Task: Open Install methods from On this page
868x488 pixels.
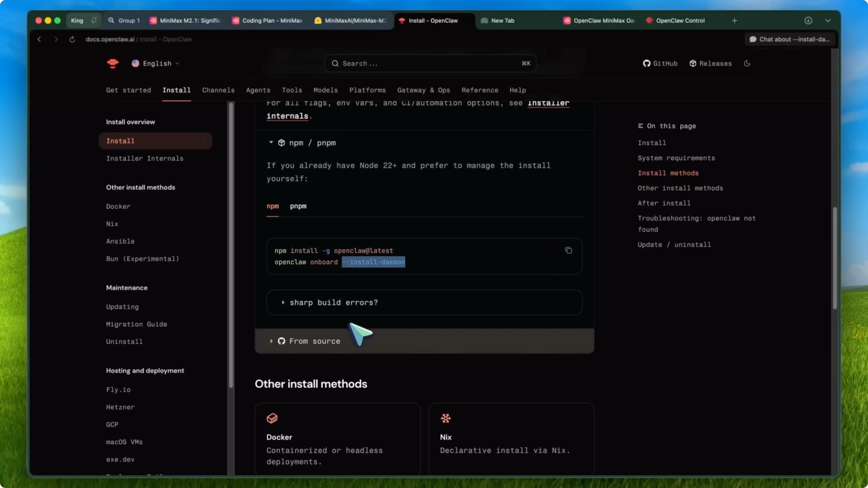Action: (668, 173)
